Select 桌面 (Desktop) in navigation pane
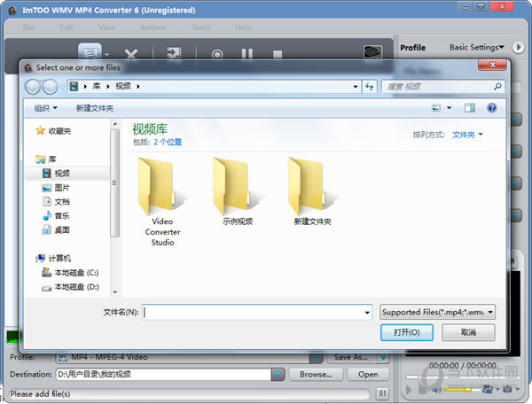 click(56, 230)
